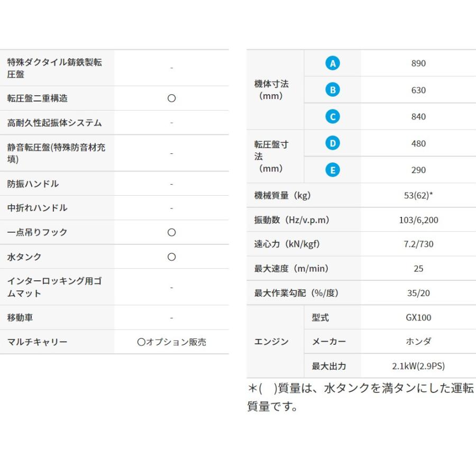This screenshot has width=476, height=476.
Task: Click the GX100 engine model value
Action: click(418, 318)
